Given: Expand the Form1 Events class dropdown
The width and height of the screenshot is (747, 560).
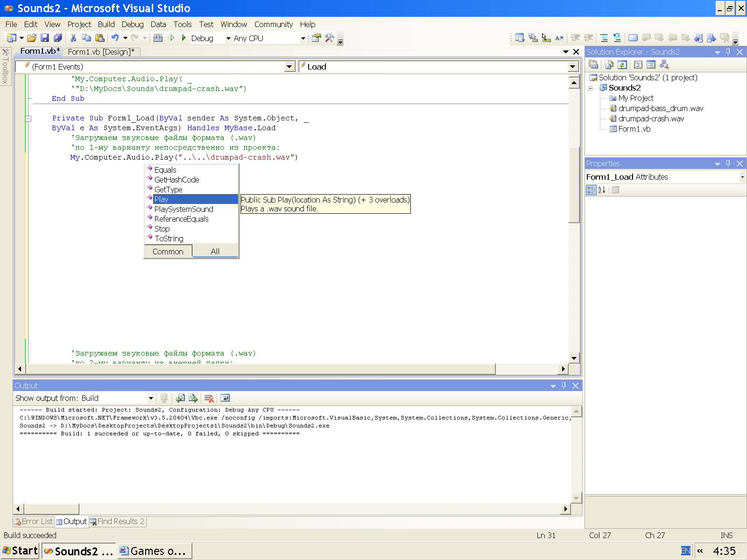Looking at the screenshot, I should tap(289, 67).
